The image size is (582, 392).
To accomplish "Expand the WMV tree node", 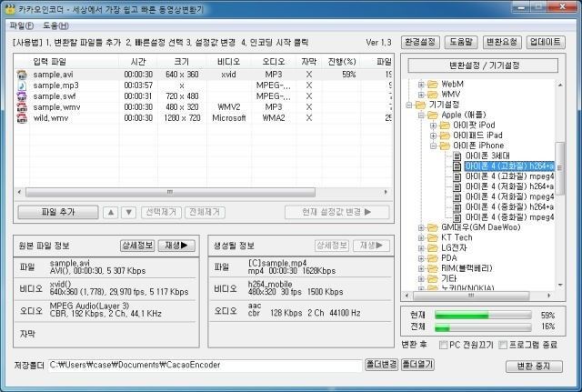I will pyautogui.click(x=421, y=95).
